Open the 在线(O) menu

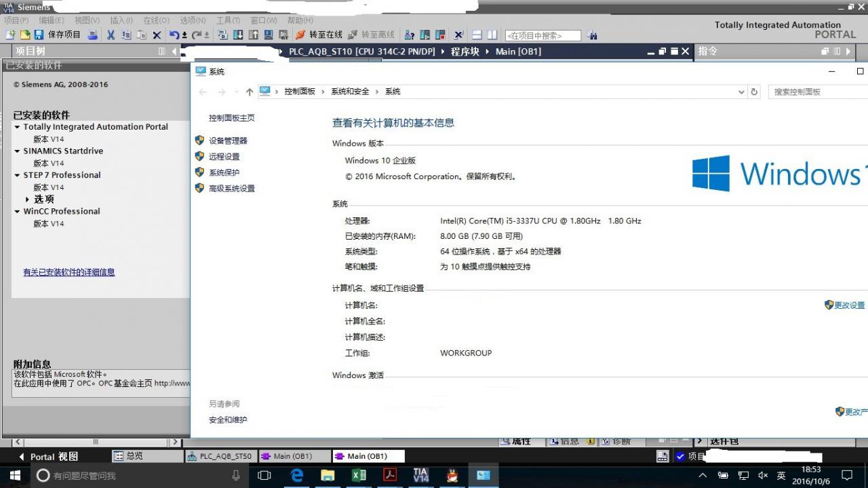pyautogui.click(x=156, y=20)
